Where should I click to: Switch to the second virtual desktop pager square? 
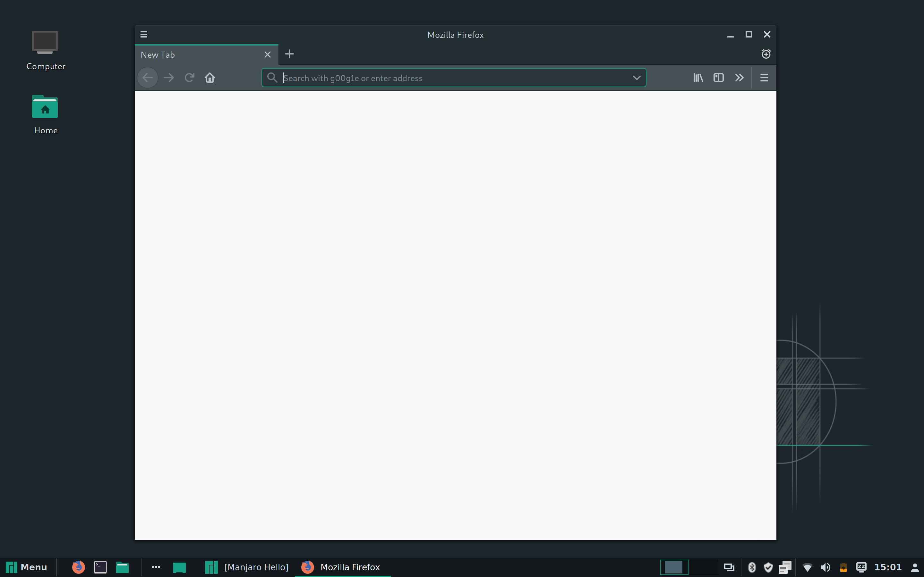coord(703,567)
